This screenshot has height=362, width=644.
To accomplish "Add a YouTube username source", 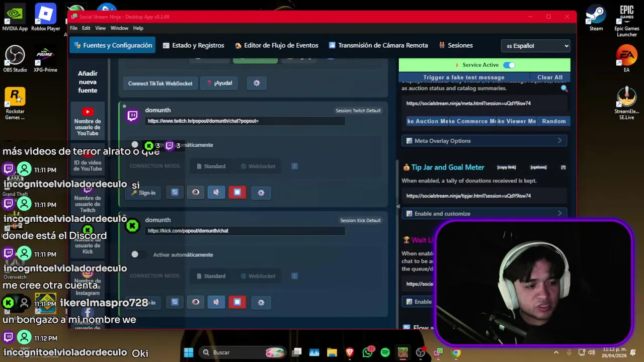I will point(88,122).
